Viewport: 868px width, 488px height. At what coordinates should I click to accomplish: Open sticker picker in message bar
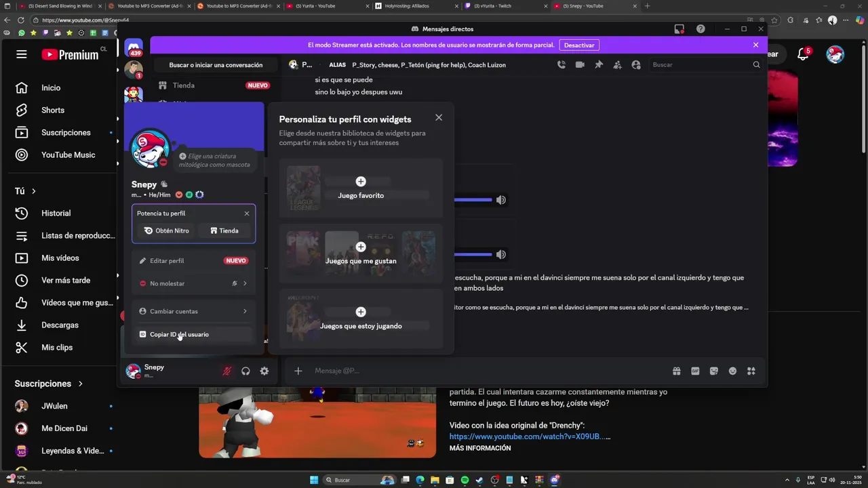pyautogui.click(x=714, y=371)
